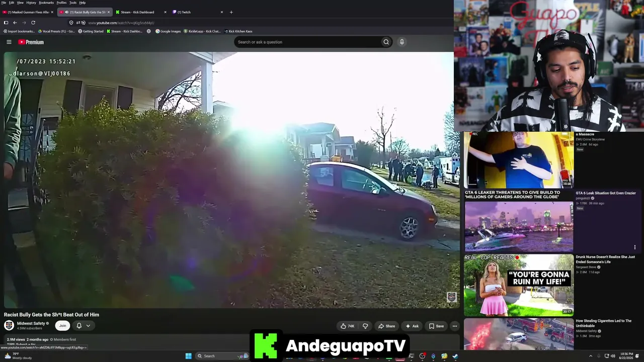Viewport: 644px width, 362px height.
Task: Expand the notification options chevron
Action: tap(88, 326)
